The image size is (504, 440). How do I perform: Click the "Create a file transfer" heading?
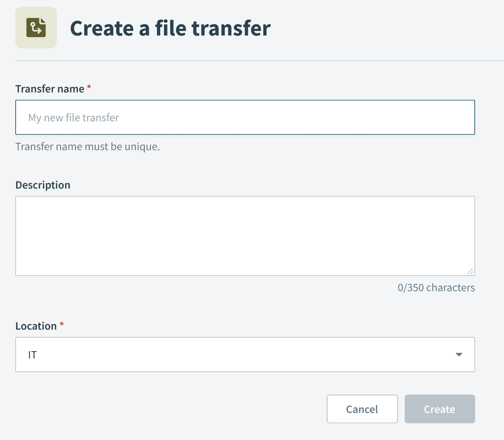[x=171, y=28]
